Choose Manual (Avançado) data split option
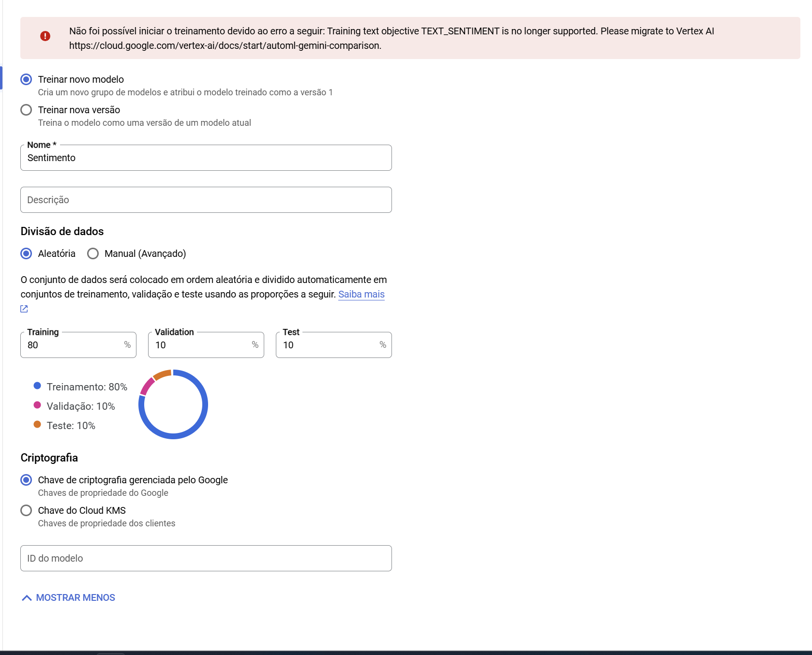812x655 pixels. click(x=93, y=253)
